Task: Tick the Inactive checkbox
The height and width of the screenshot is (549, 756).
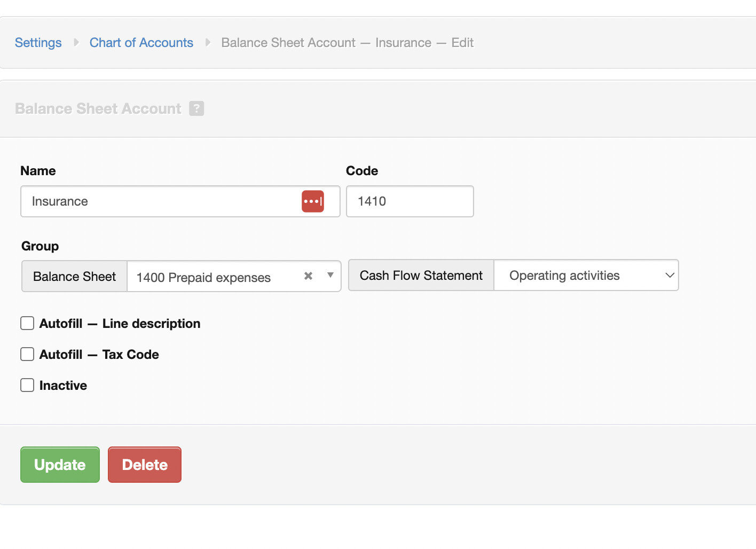Action: [x=27, y=385]
